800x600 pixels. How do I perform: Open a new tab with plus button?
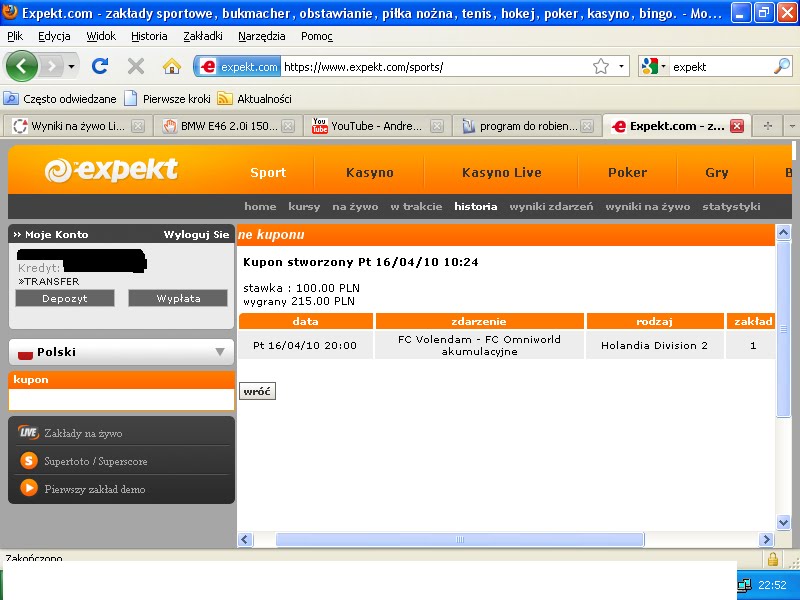coord(767,126)
